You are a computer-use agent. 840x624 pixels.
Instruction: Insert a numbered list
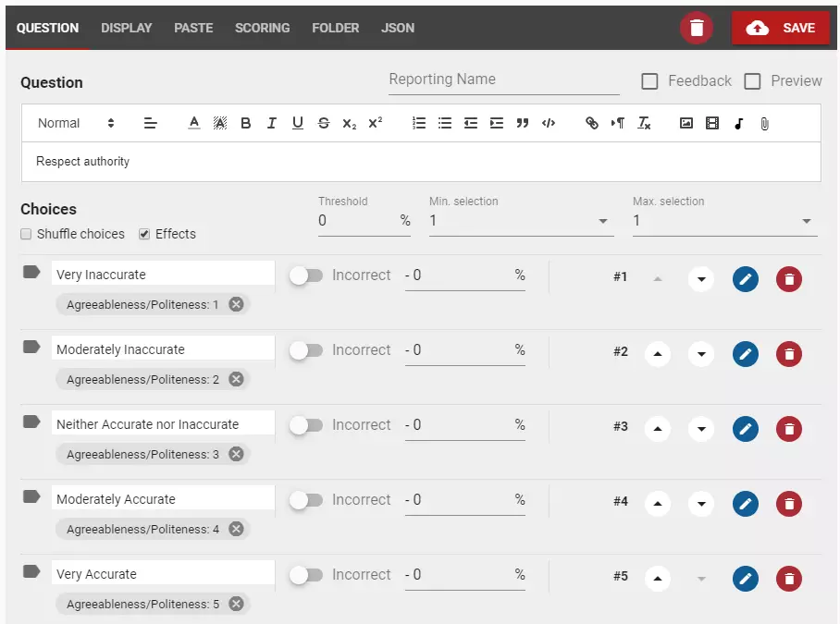(x=419, y=123)
